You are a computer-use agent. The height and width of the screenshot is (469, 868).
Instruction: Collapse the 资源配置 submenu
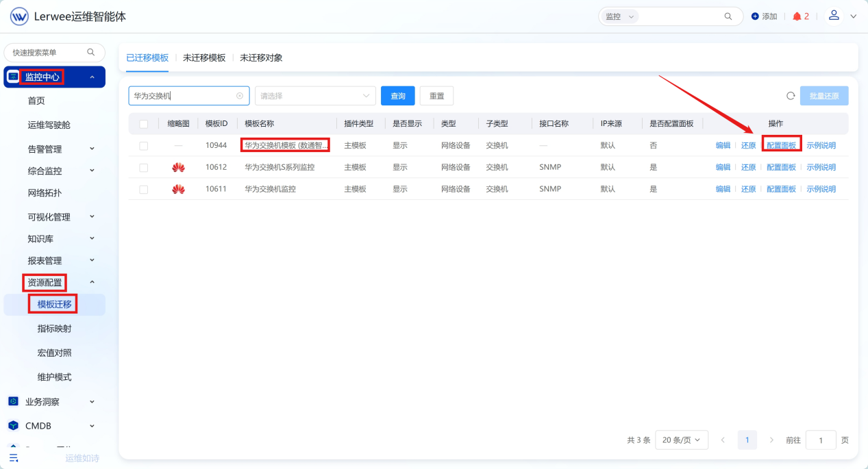pos(92,282)
